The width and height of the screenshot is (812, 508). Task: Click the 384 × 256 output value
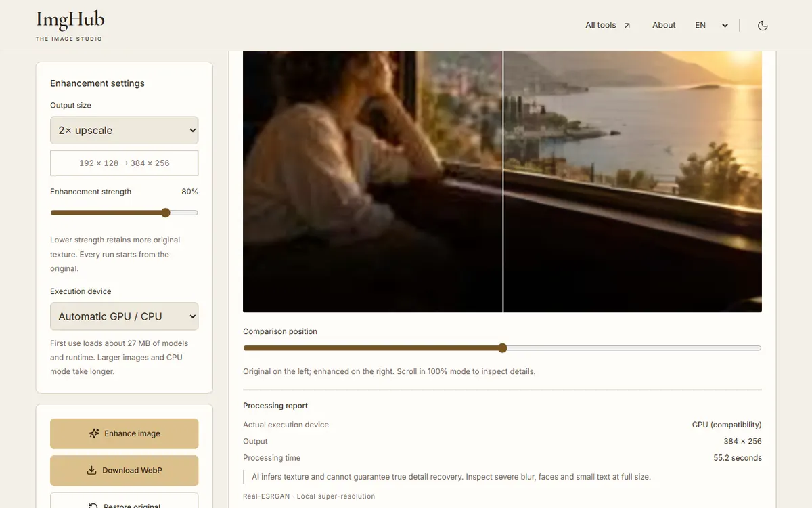[742, 441]
